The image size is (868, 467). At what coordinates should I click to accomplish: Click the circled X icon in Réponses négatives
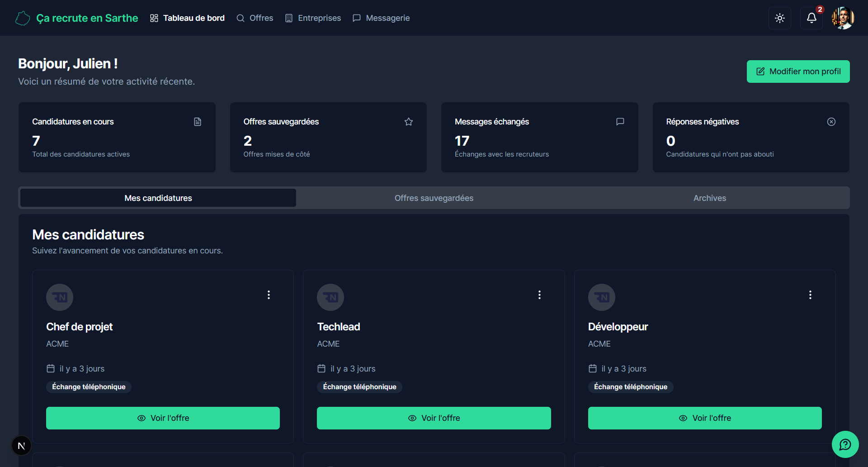[831, 122]
